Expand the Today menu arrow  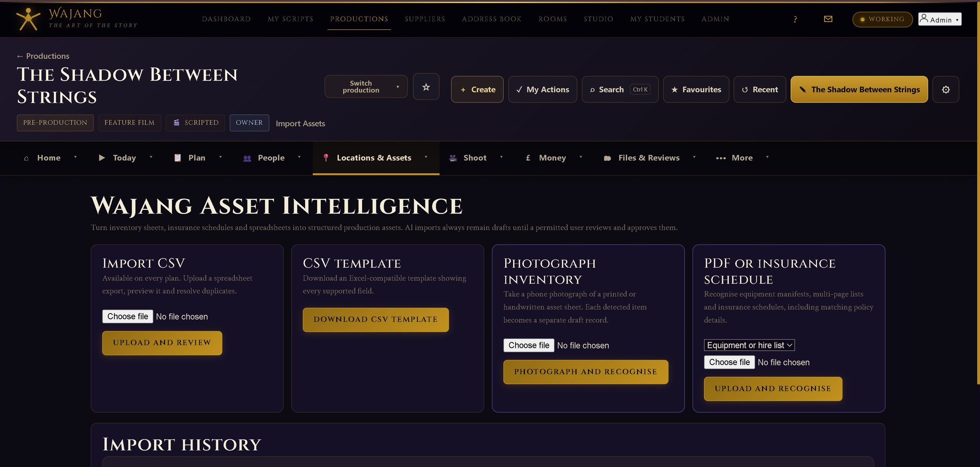pyautogui.click(x=151, y=157)
